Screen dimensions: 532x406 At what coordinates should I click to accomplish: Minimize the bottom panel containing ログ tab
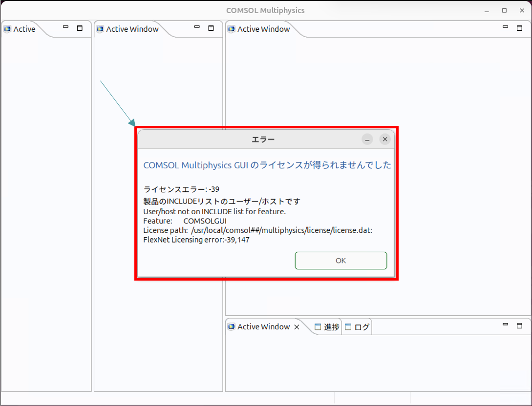(506, 325)
